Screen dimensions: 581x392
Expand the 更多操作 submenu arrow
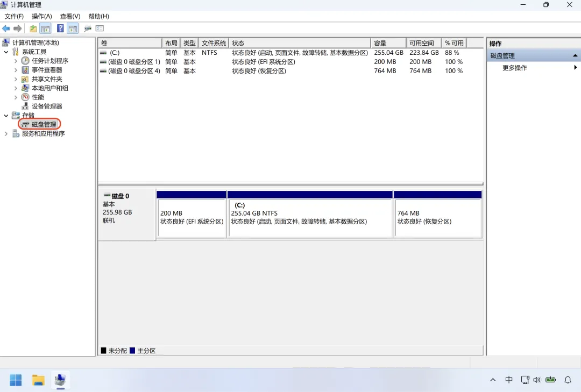click(x=575, y=68)
